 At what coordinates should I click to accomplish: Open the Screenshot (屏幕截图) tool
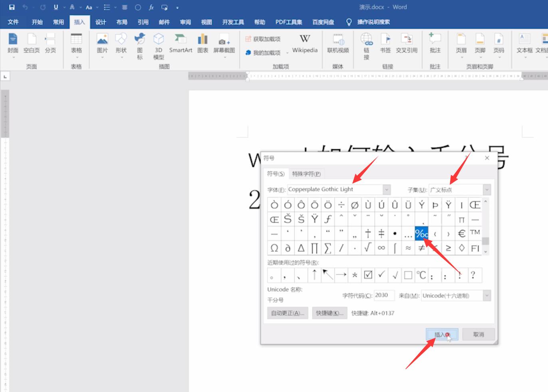click(x=224, y=45)
